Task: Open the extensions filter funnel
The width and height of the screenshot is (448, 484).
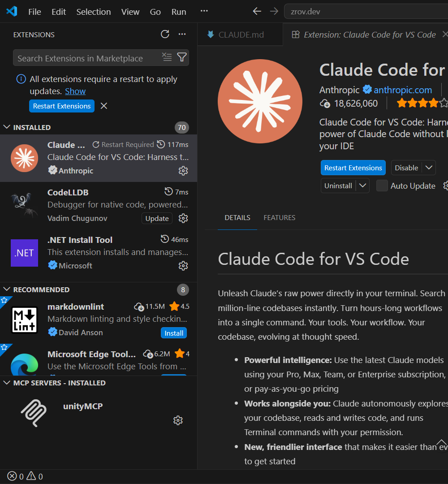Action: click(x=182, y=57)
